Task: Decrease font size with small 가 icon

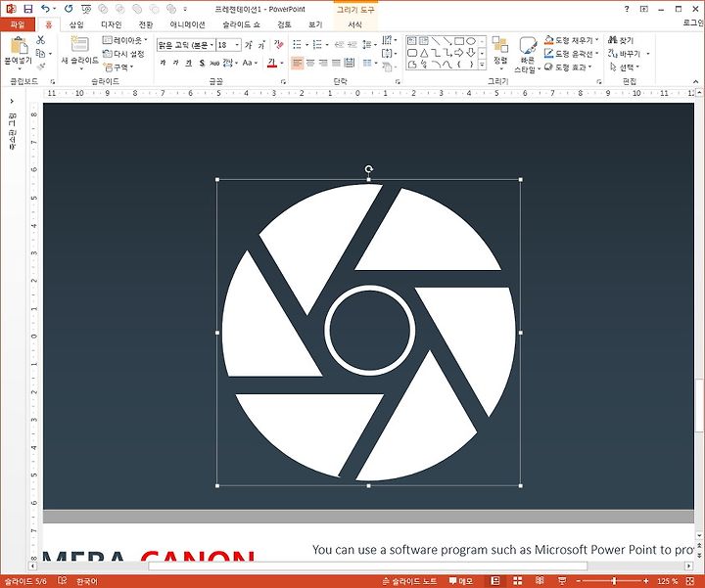Action: [x=261, y=45]
